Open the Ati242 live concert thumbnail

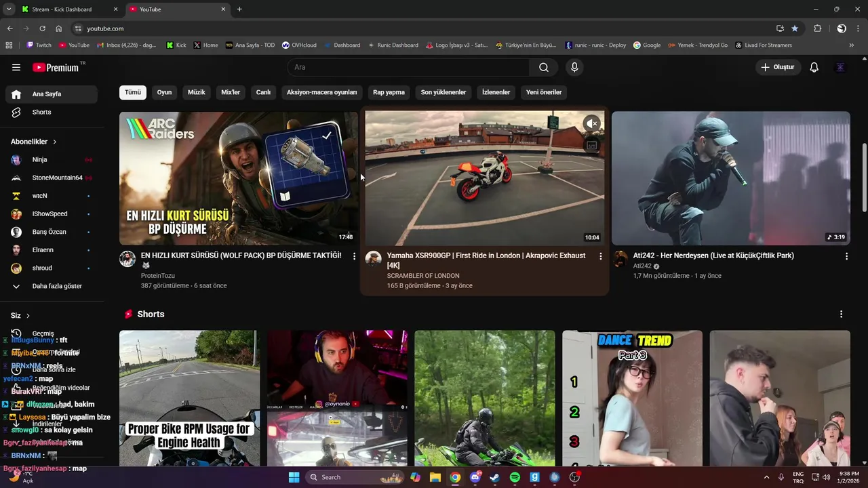(730, 178)
